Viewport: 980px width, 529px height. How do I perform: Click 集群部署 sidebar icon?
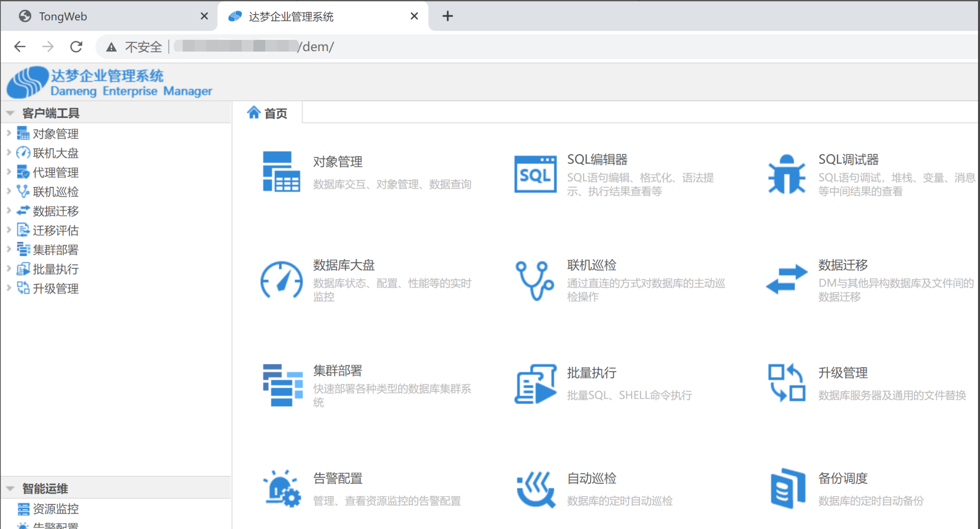pos(23,249)
